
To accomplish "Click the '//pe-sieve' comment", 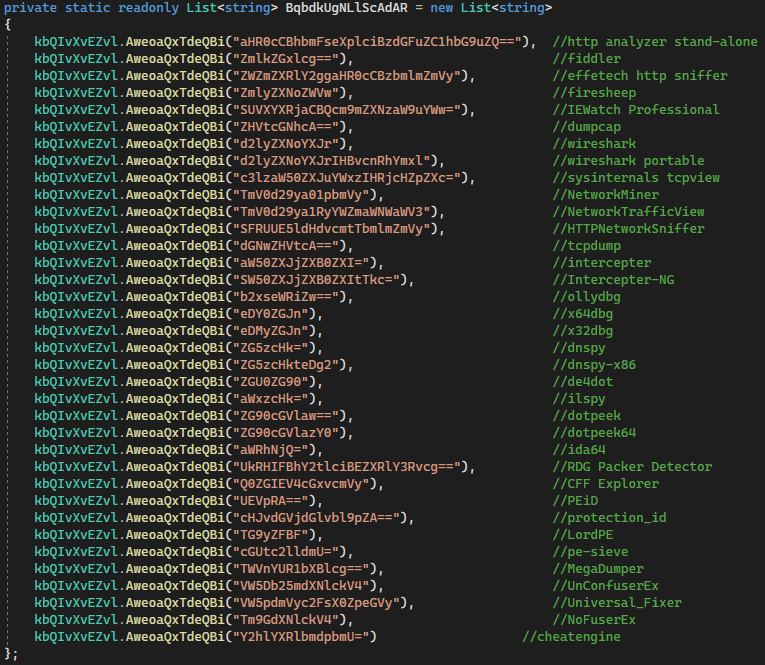I will (x=590, y=552).
